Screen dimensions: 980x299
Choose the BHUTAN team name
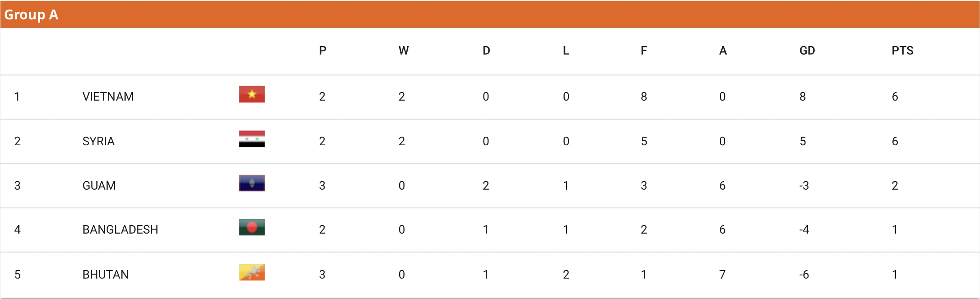tap(105, 275)
